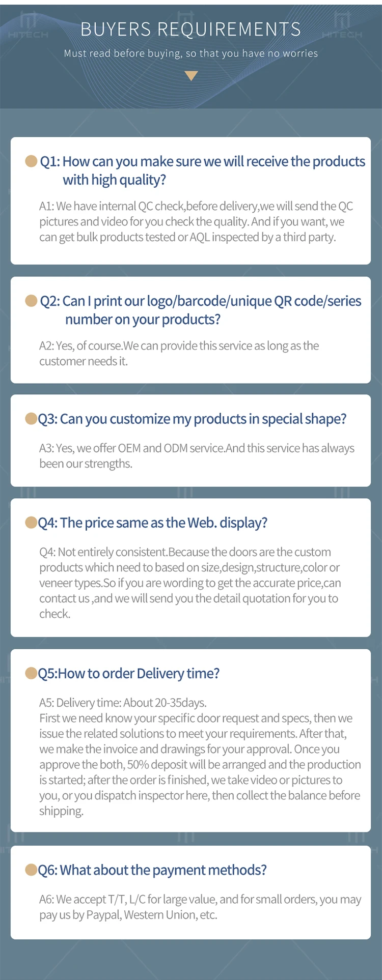Viewport: 382px width, 980px height.
Task: Expand the Q1 product quality question
Action: 203,170
